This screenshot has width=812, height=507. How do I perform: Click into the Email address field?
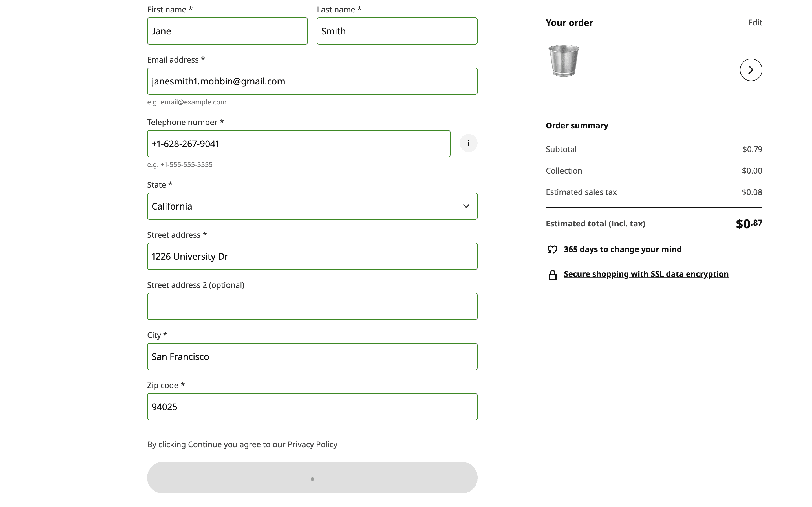(x=312, y=81)
